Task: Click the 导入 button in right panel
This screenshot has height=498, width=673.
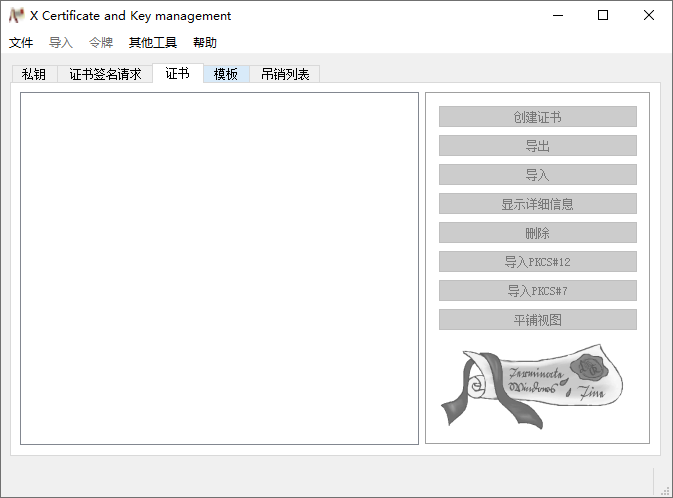Action: (x=537, y=175)
